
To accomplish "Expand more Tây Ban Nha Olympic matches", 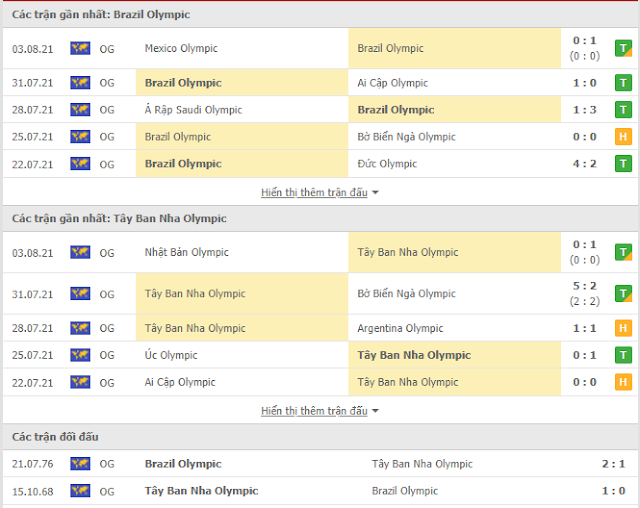I will 314,411.
